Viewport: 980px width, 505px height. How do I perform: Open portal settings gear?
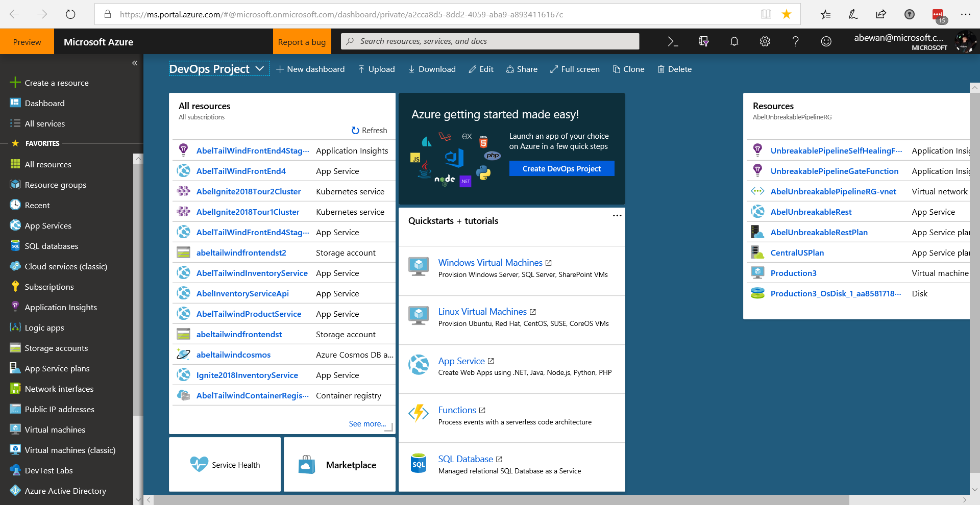click(x=765, y=41)
